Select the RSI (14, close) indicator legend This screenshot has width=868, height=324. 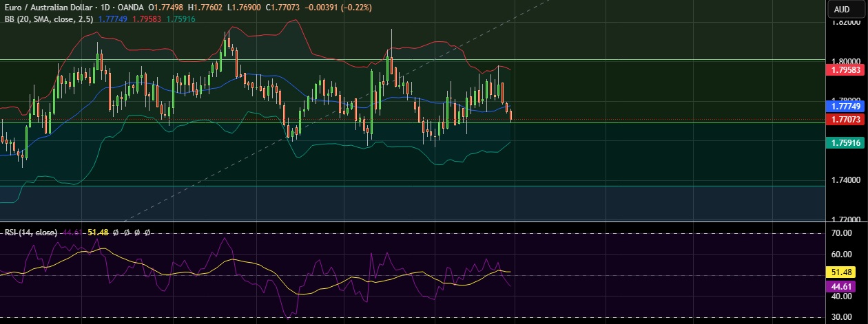pyautogui.click(x=30, y=233)
